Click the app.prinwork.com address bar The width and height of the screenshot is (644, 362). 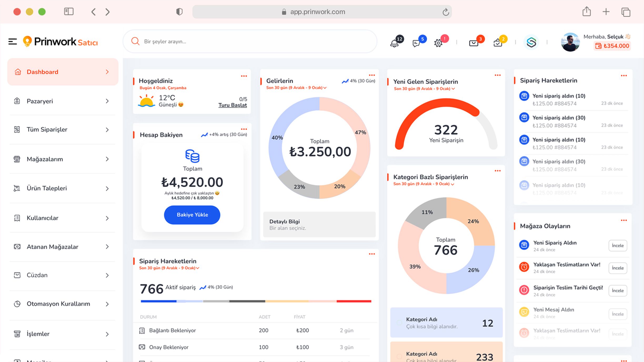pyautogui.click(x=322, y=12)
